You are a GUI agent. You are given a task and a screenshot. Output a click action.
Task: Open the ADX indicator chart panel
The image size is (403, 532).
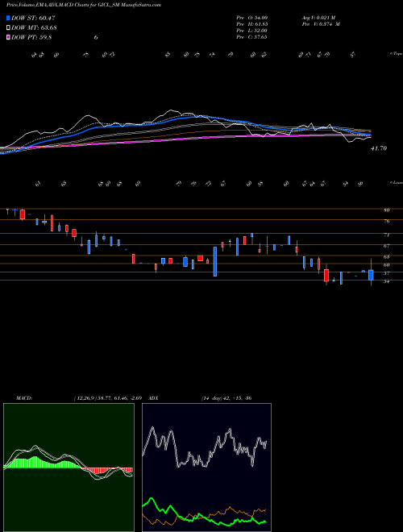[x=206, y=468]
